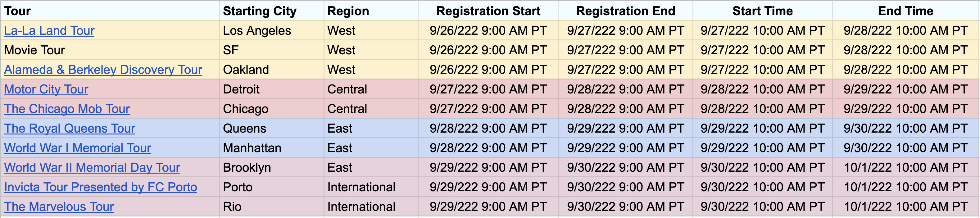Select the Los Angeles city cell
Viewport: 980px width, 218px height.
pos(272,30)
